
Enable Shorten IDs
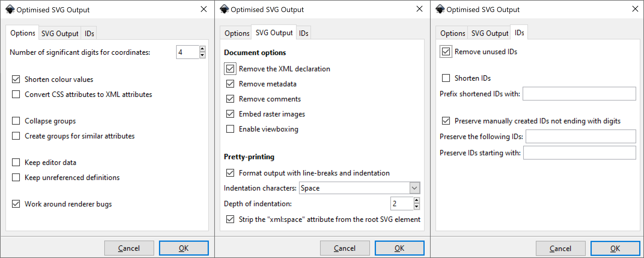click(446, 78)
